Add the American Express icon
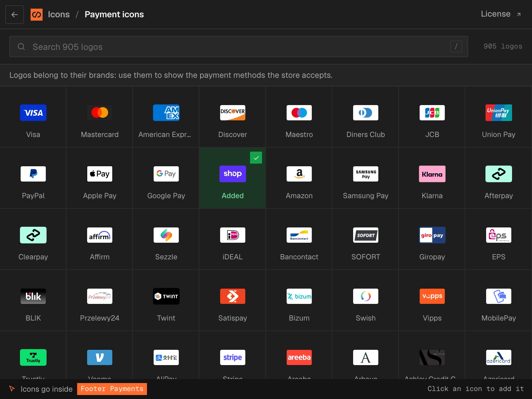 pos(166,117)
